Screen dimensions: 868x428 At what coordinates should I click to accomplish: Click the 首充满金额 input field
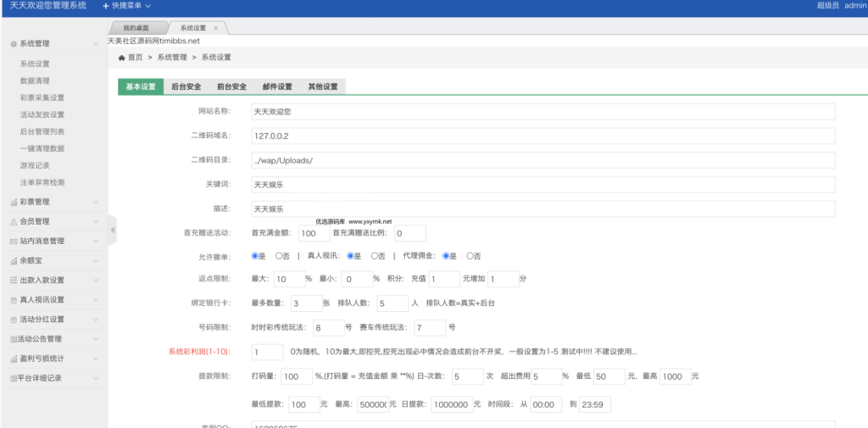coord(314,234)
